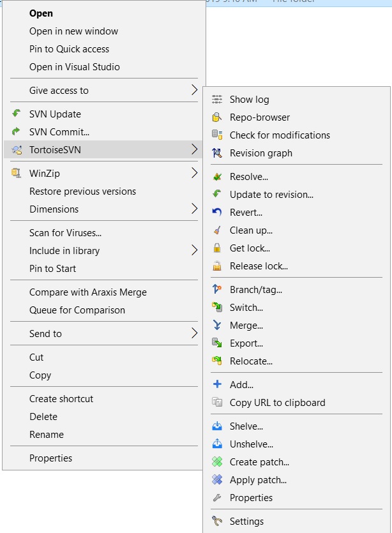Click the Merge icon

217,326
